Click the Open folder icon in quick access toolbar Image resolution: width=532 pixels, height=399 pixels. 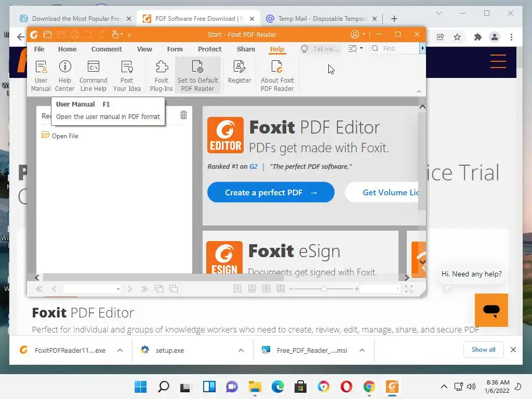click(x=48, y=34)
